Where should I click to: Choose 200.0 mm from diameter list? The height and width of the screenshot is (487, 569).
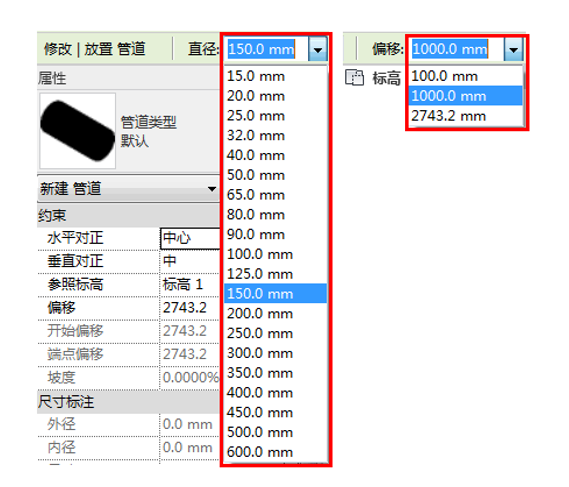pyautogui.click(x=276, y=314)
